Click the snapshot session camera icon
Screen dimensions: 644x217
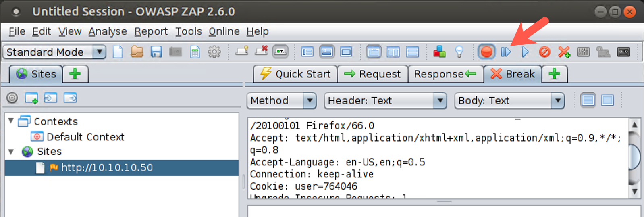[x=175, y=52]
